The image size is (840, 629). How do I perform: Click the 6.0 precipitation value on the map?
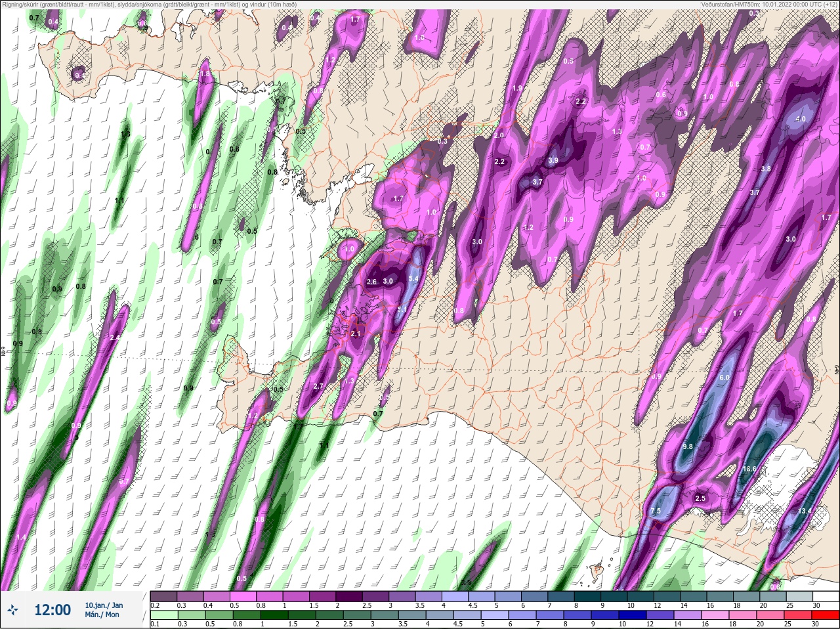coord(724,378)
